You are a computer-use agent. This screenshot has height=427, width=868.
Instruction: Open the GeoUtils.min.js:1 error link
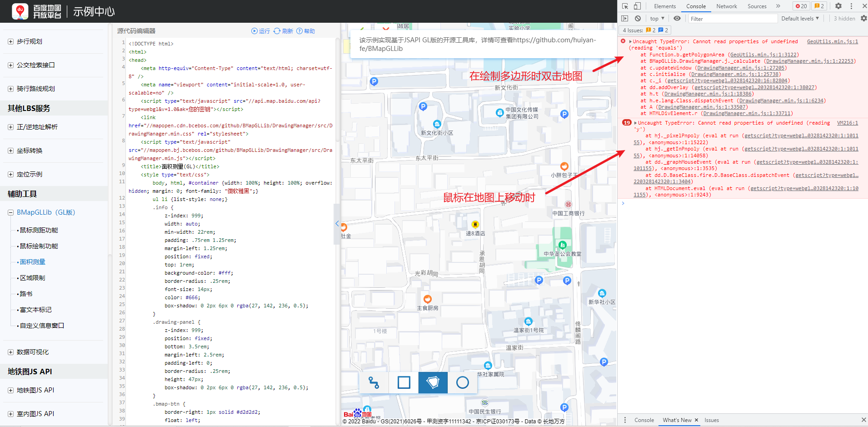tap(832, 41)
